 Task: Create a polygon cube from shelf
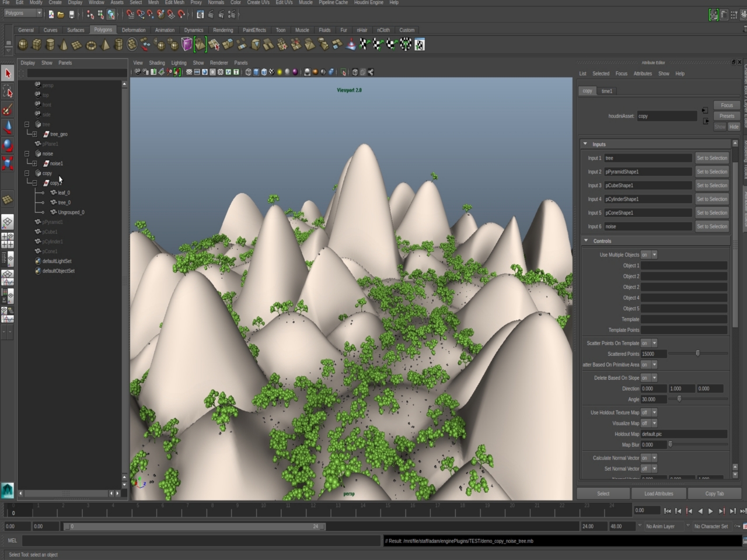click(x=36, y=44)
